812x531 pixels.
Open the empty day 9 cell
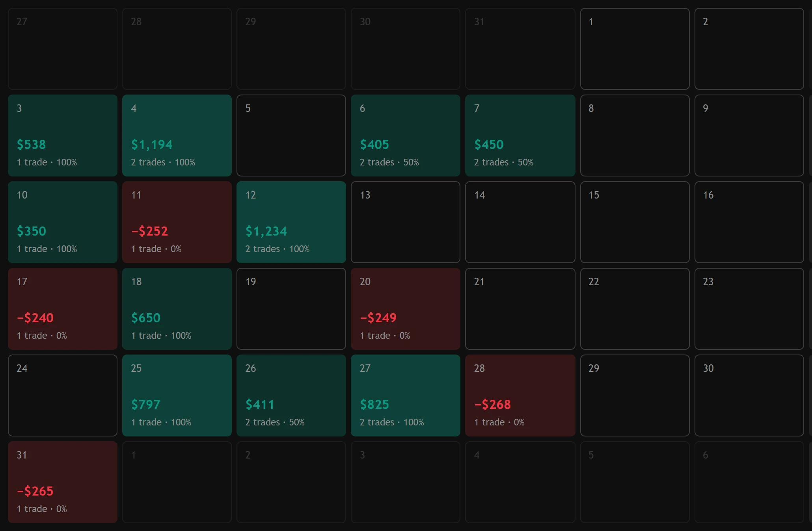[749, 136]
